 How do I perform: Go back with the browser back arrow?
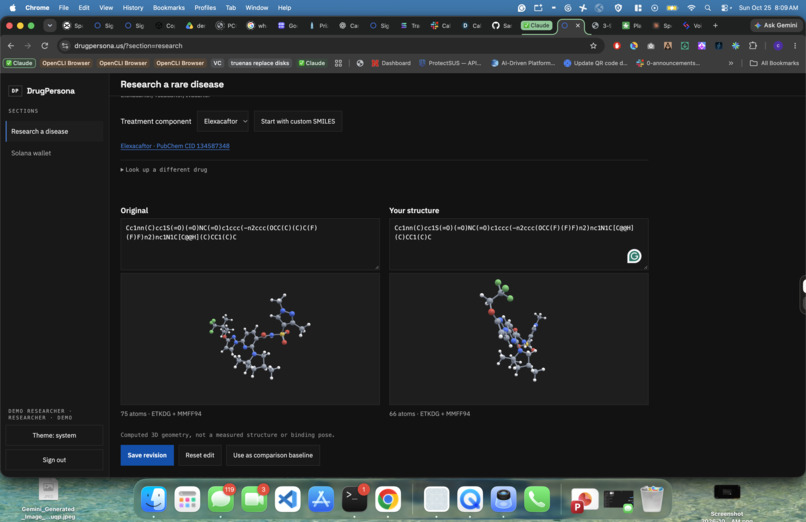(11, 46)
